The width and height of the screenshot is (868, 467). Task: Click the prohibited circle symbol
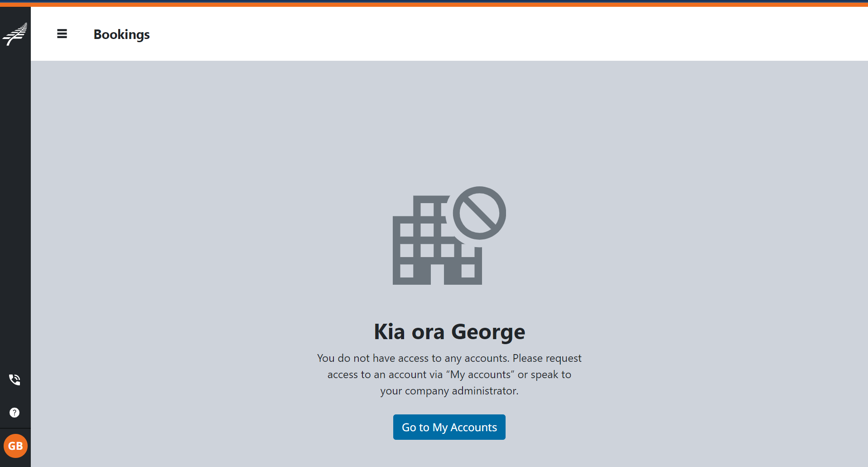pyautogui.click(x=479, y=213)
